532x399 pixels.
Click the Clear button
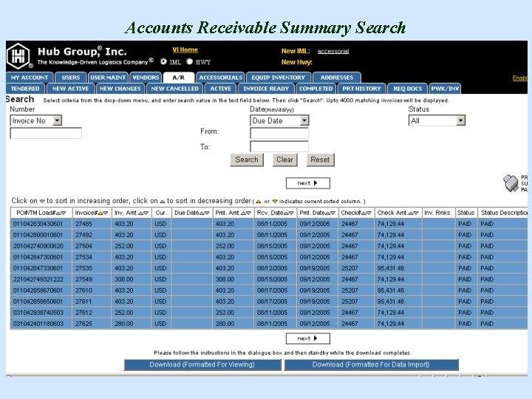pyautogui.click(x=284, y=160)
